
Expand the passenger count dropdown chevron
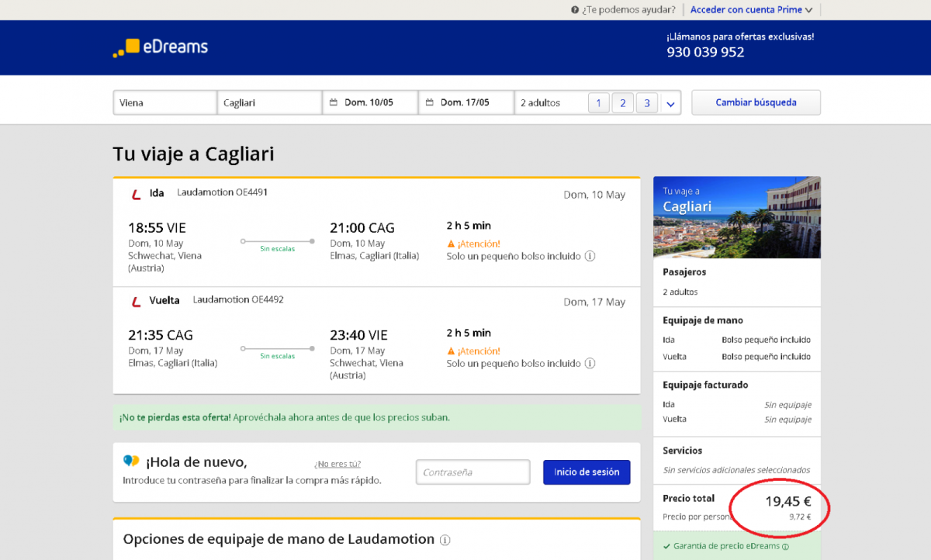click(x=670, y=103)
